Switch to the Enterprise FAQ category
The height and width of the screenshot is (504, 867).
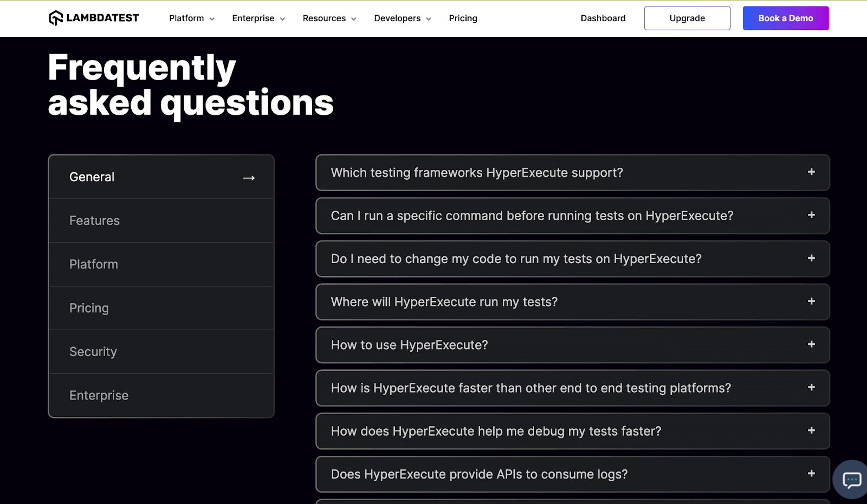pos(99,395)
